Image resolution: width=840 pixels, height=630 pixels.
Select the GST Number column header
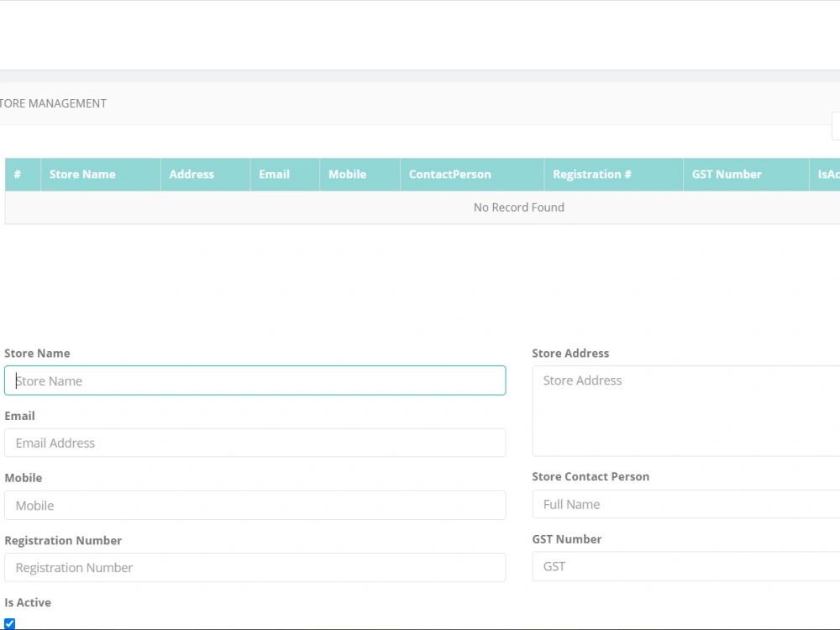(x=727, y=174)
